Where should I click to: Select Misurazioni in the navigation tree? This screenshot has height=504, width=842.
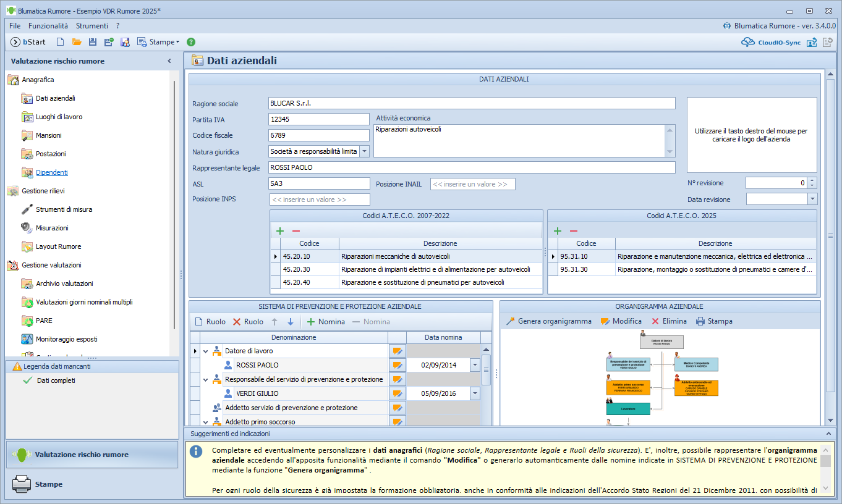[52, 228]
